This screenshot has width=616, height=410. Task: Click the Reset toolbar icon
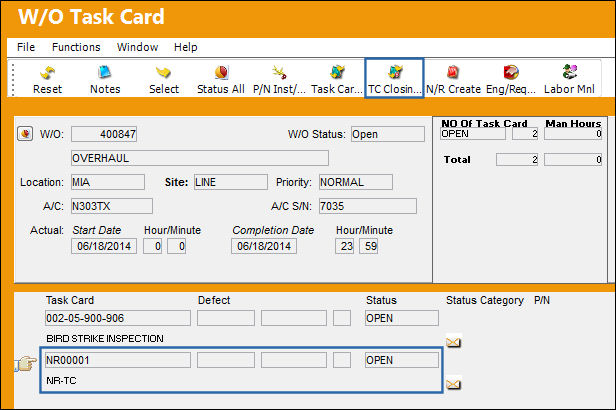coord(48,80)
